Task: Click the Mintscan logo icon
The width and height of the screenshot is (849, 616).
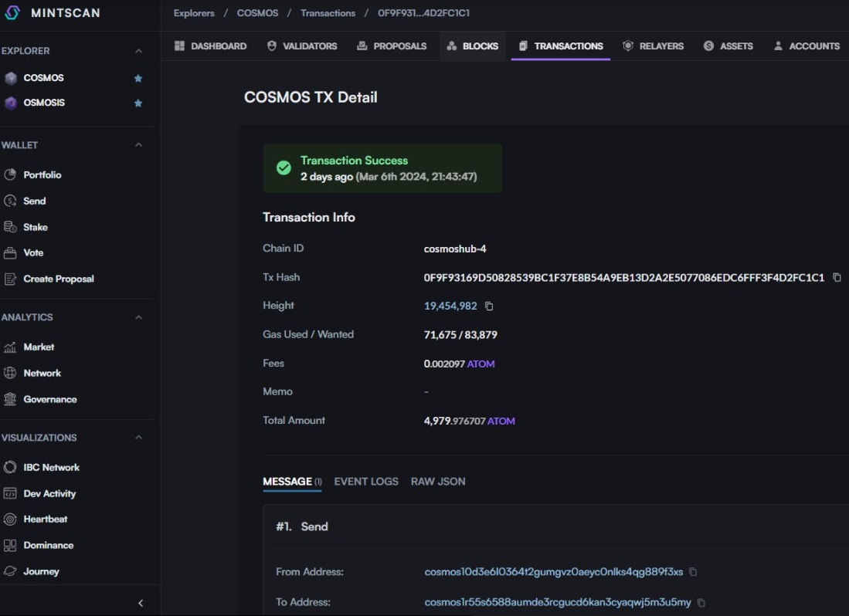Action: (x=12, y=12)
